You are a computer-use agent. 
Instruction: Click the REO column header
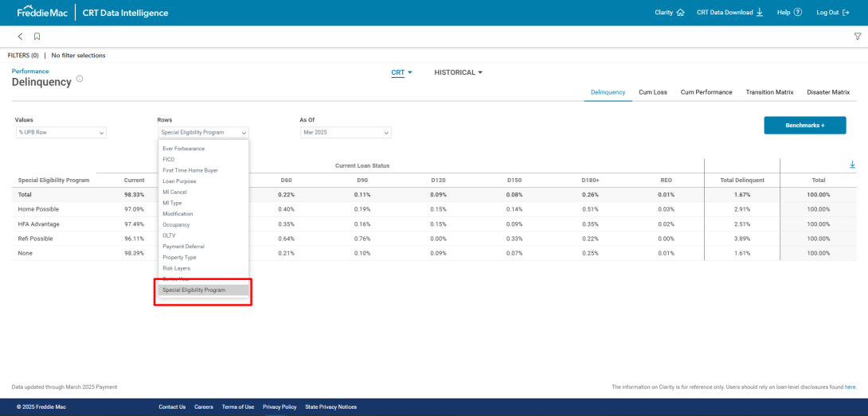point(666,181)
